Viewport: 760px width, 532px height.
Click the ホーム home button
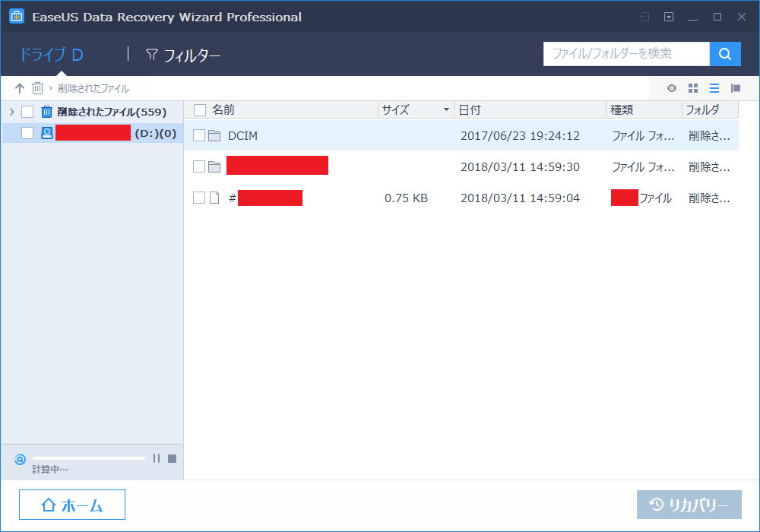72,505
